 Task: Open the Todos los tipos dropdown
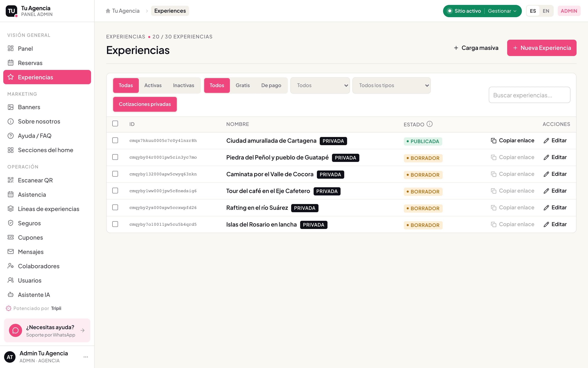[391, 85]
